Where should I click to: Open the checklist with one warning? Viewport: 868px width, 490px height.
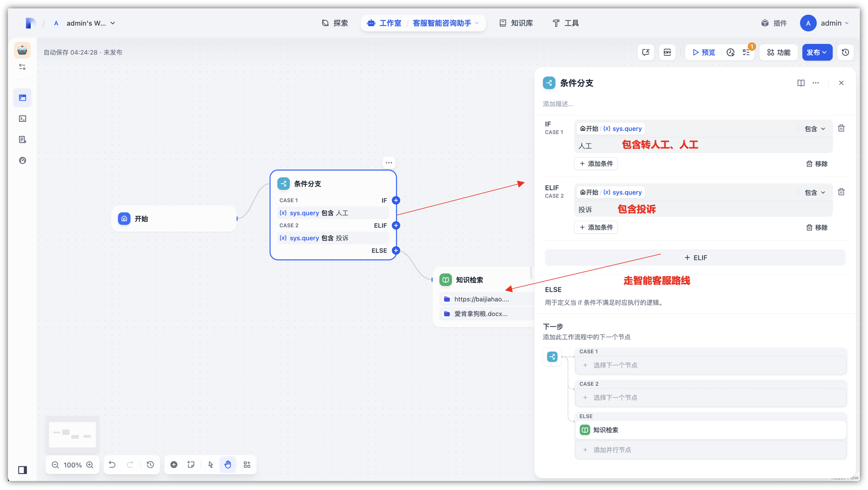[x=746, y=52]
